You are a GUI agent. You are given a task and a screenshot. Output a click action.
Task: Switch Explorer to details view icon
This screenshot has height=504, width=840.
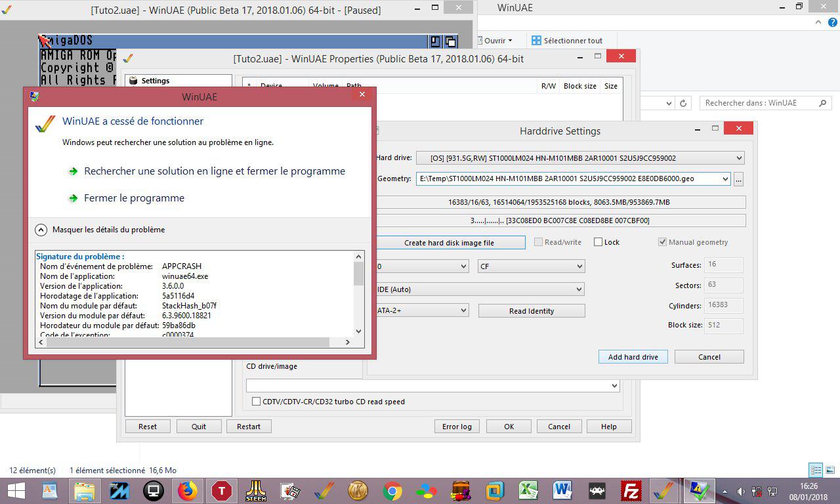tap(816, 470)
